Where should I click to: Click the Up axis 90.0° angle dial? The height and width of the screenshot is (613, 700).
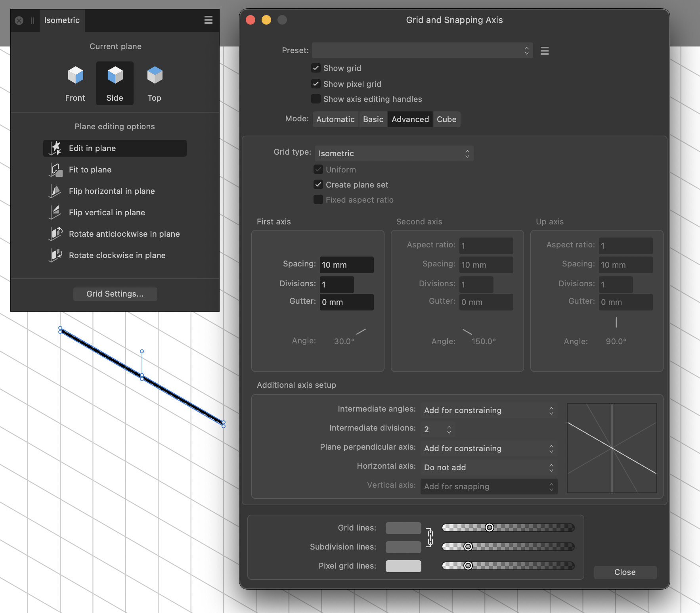pos(616,322)
